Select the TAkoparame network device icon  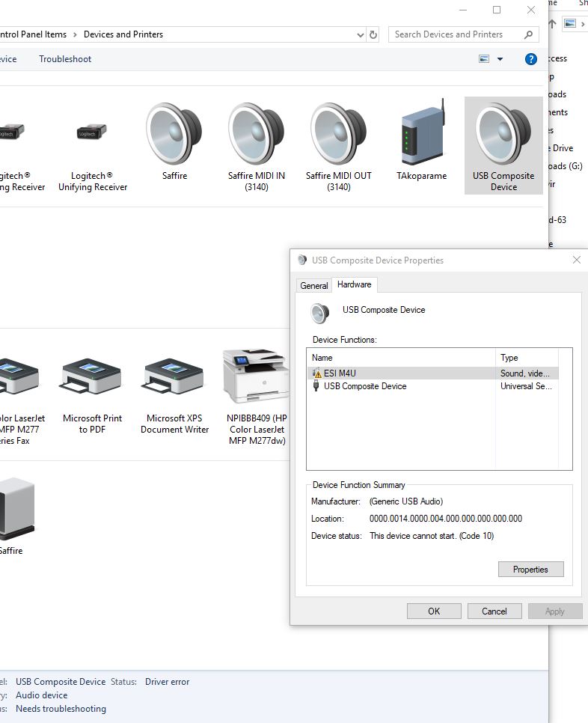(423, 132)
